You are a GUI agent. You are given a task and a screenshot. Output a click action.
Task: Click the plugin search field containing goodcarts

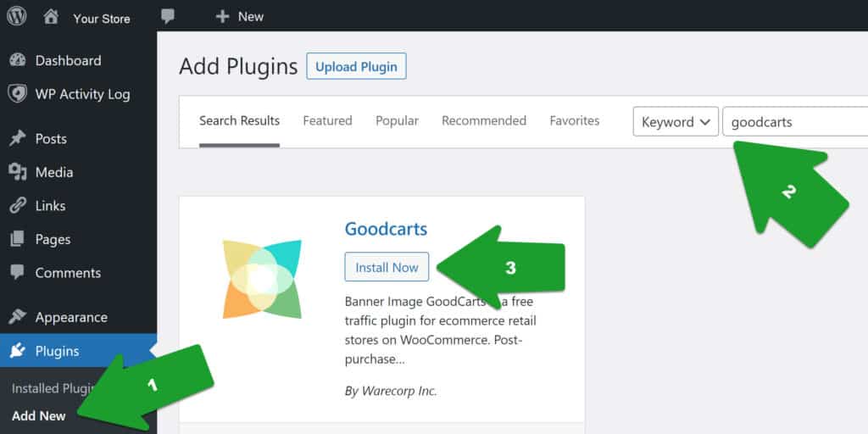pyautogui.click(x=795, y=122)
